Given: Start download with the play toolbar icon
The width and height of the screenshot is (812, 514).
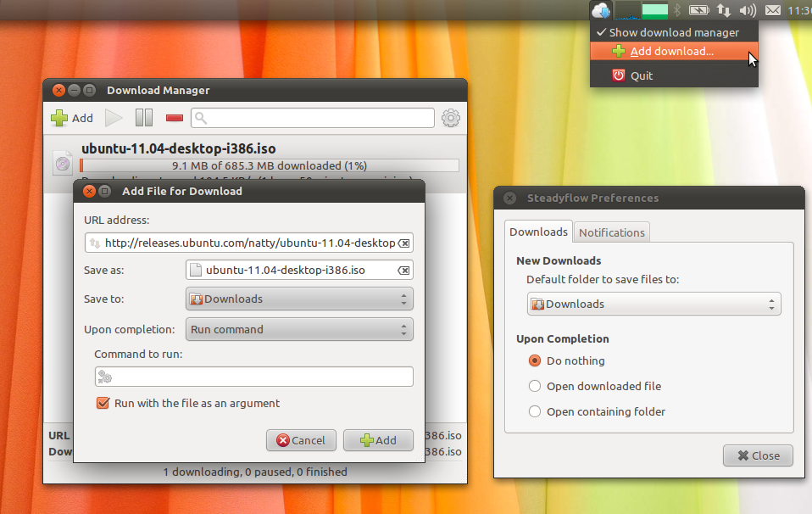Looking at the screenshot, I should [114, 118].
